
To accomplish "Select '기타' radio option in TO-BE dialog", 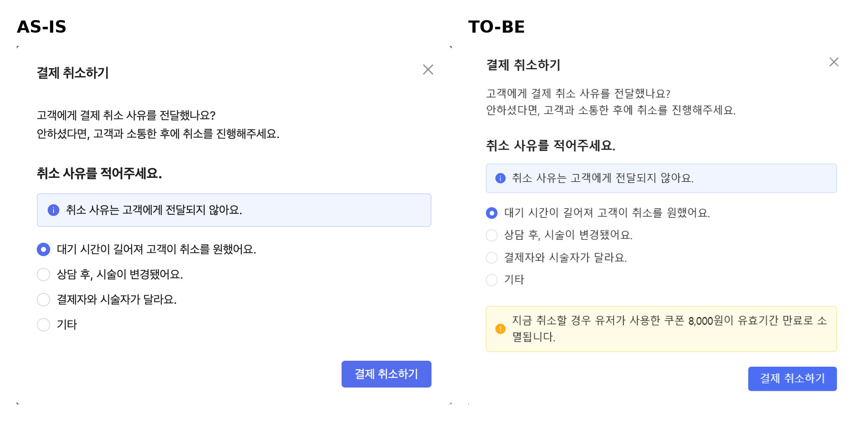I will [x=492, y=280].
